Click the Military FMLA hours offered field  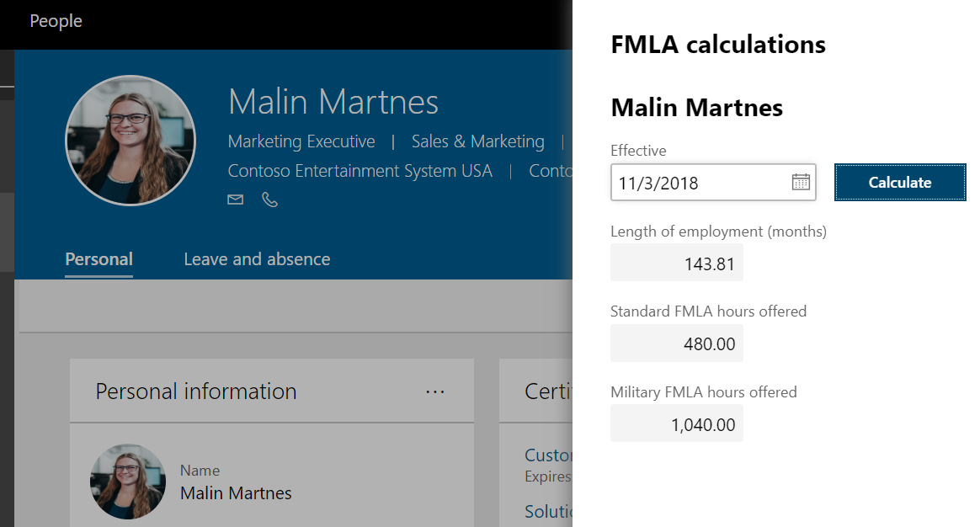(677, 423)
